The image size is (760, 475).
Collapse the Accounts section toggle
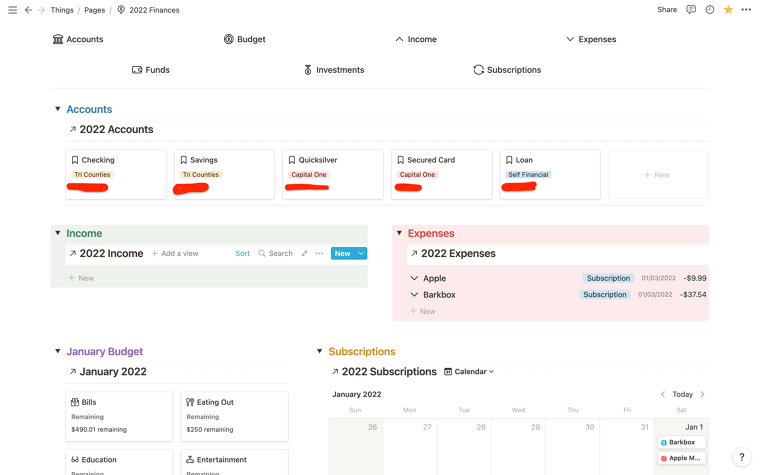(x=58, y=109)
